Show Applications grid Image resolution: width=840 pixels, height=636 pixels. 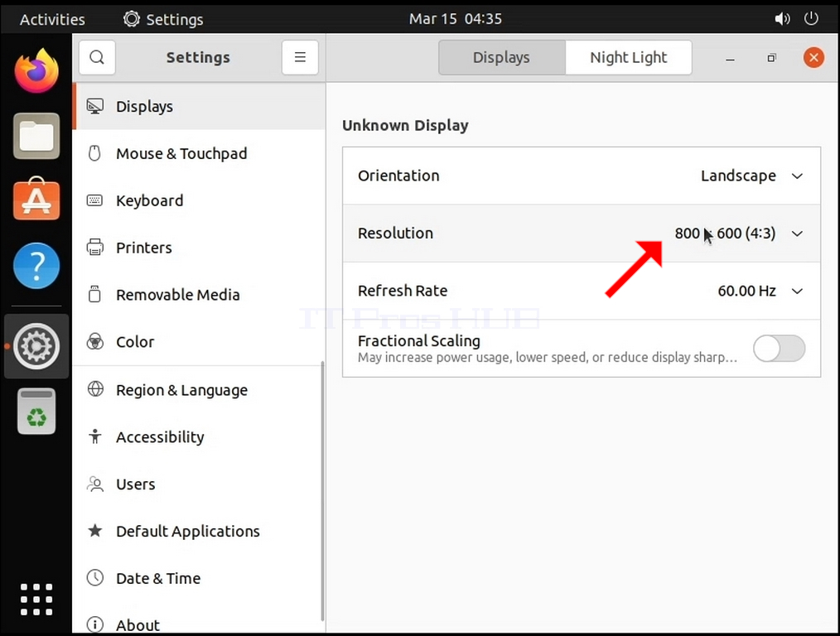click(x=36, y=600)
